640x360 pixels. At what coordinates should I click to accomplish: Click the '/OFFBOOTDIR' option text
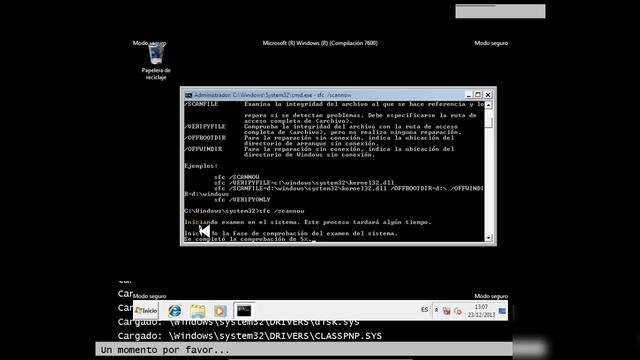pos(205,138)
